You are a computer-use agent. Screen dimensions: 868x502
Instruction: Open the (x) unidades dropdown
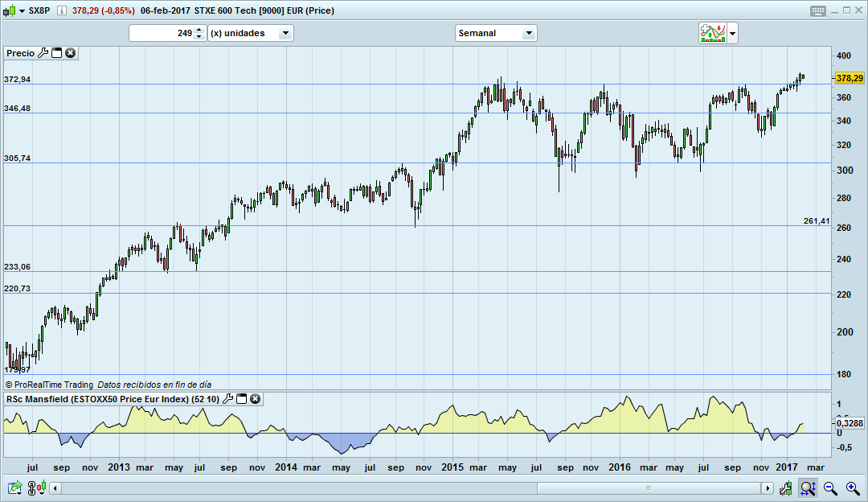285,33
